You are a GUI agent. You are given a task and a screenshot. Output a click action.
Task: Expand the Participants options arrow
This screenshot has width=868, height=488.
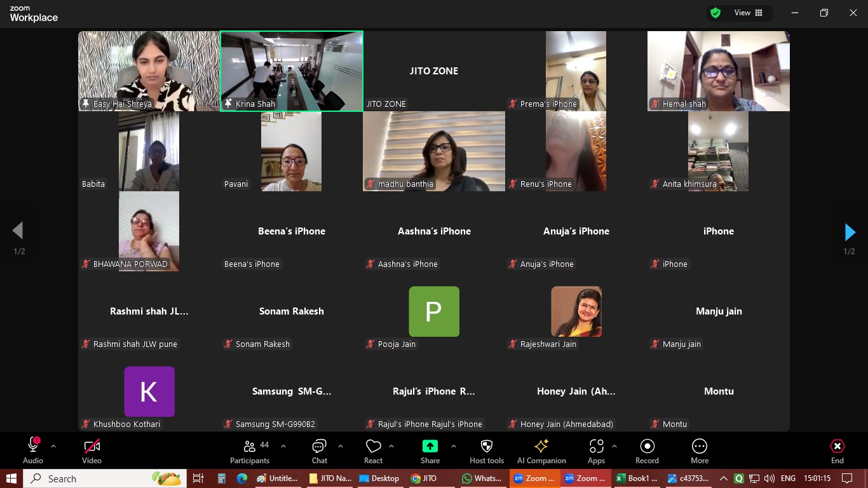(283, 446)
